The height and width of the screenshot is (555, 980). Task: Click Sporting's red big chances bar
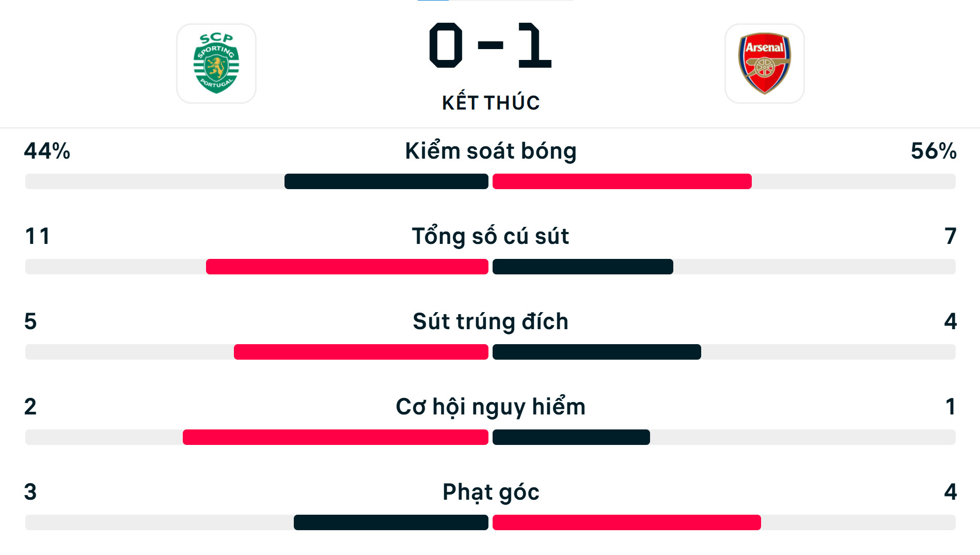click(x=336, y=437)
